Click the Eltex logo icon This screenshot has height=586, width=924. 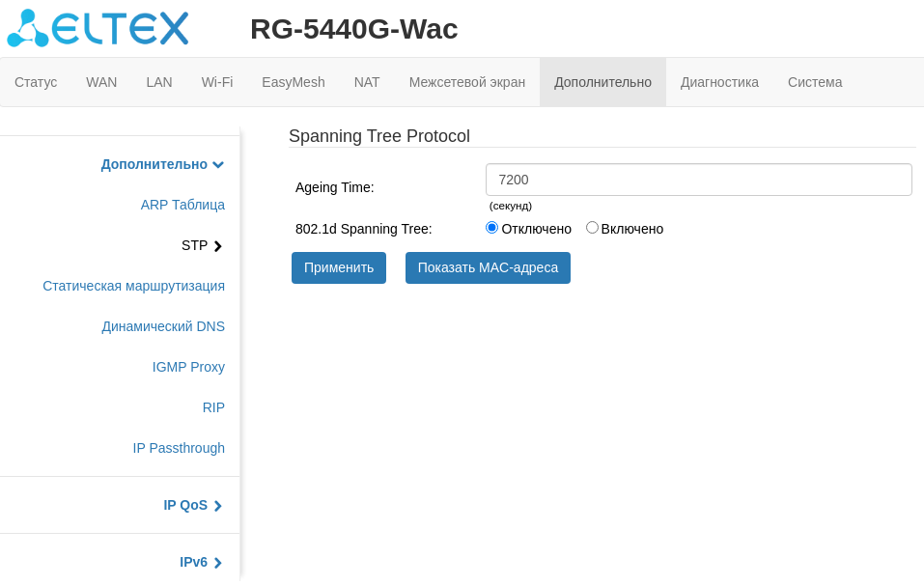pos(28,28)
